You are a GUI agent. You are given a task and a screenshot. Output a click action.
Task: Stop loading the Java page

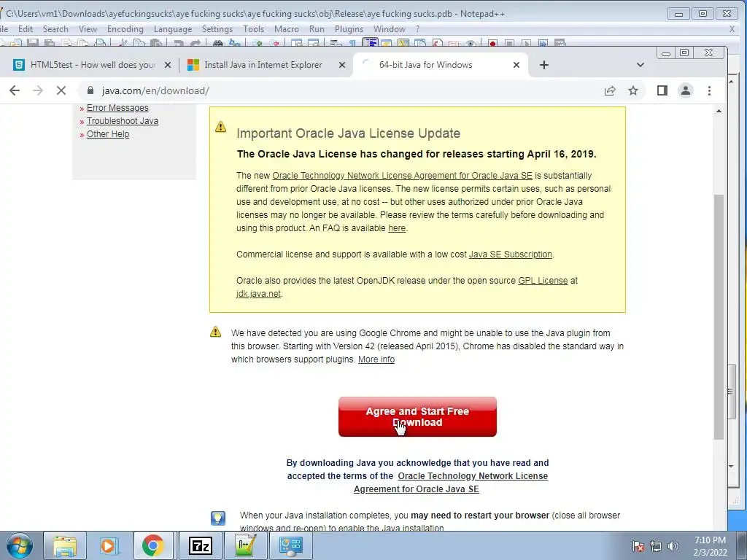(x=61, y=90)
